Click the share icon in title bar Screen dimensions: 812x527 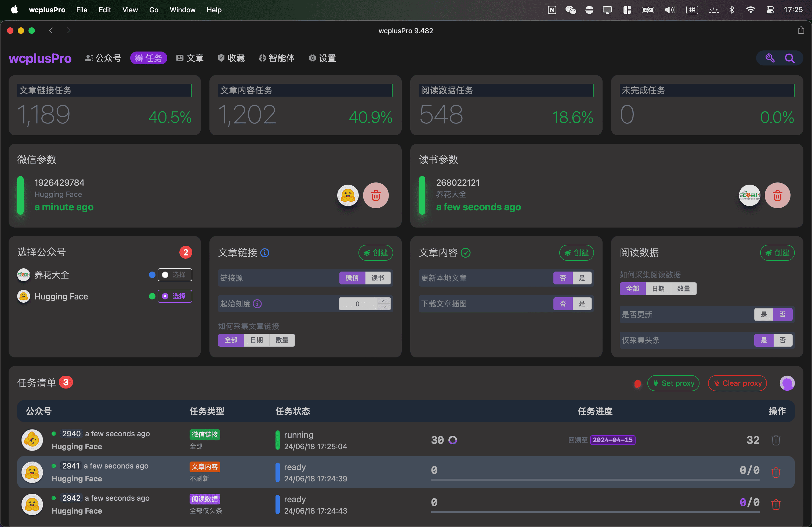[801, 30]
